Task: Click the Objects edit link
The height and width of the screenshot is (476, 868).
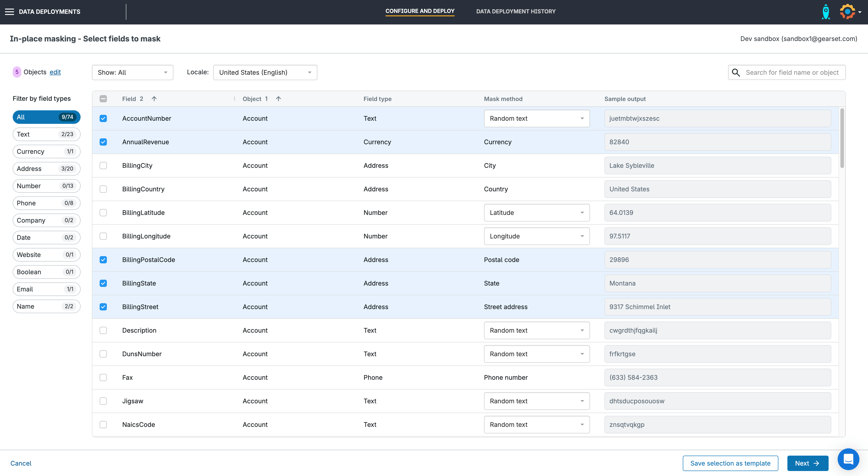Action: (55, 72)
